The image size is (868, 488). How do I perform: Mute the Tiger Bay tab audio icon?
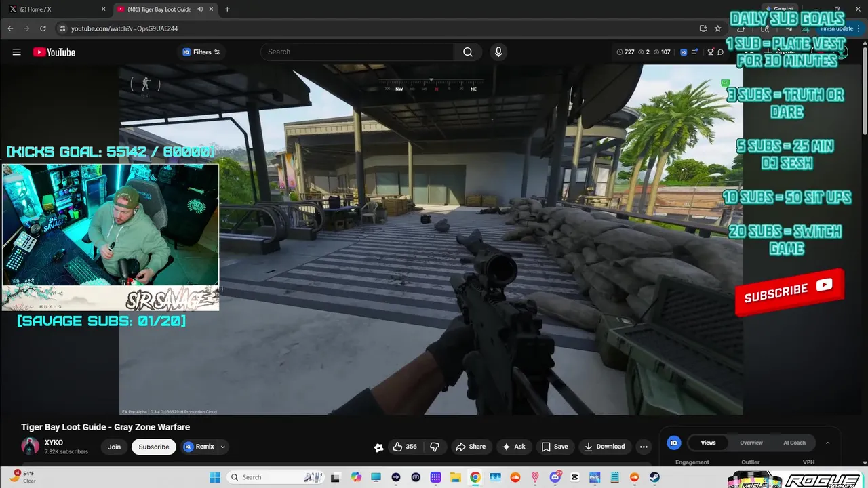(x=200, y=9)
